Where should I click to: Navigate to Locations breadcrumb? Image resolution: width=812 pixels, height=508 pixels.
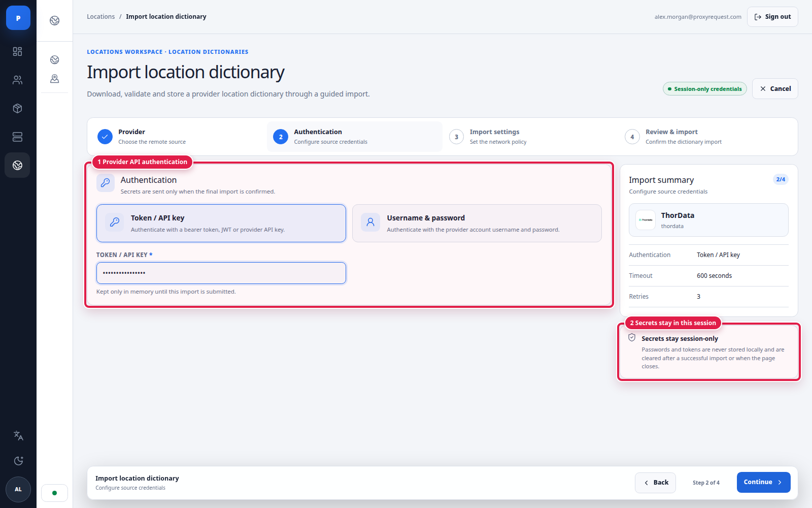(101, 17)
